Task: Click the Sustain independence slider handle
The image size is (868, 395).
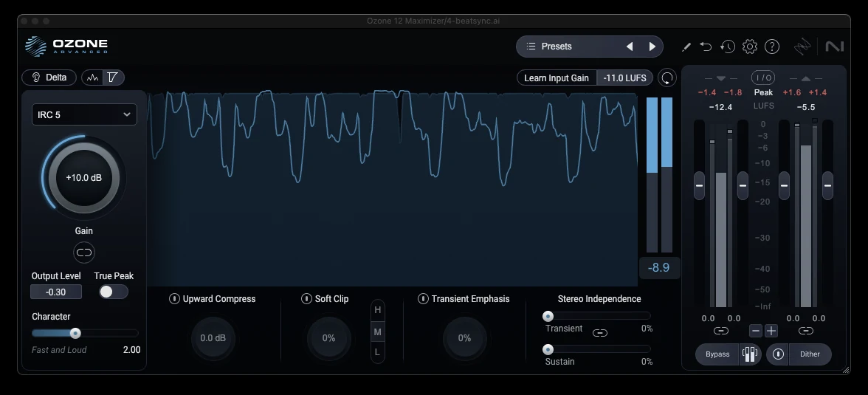Action: point(548,349)
